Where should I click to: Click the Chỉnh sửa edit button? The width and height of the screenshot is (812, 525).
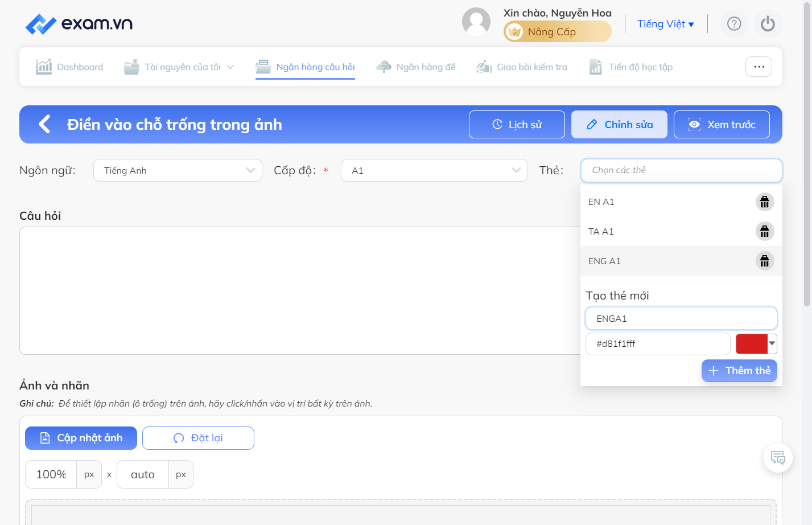pyautogui.click(x=619, y=124)
